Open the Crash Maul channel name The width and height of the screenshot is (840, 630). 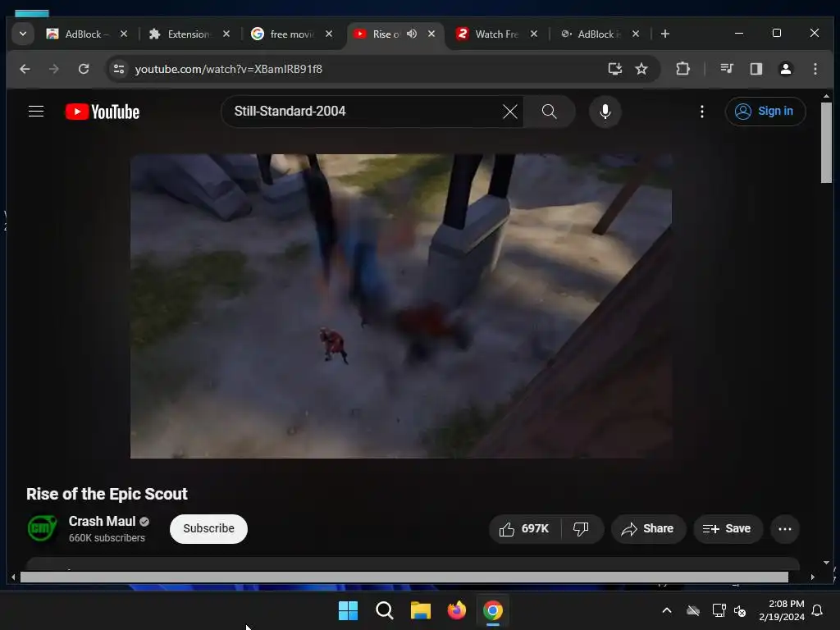[x=102, y=521]
